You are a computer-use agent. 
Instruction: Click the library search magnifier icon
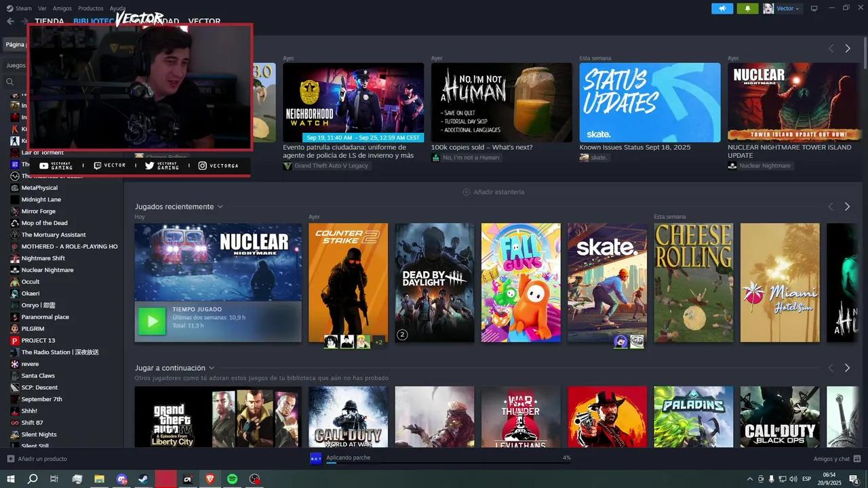[x=10, y=81]
